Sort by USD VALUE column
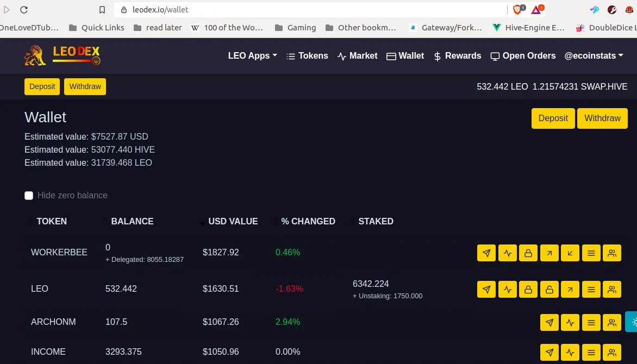The image size is (637, 364). click(233, 222)
